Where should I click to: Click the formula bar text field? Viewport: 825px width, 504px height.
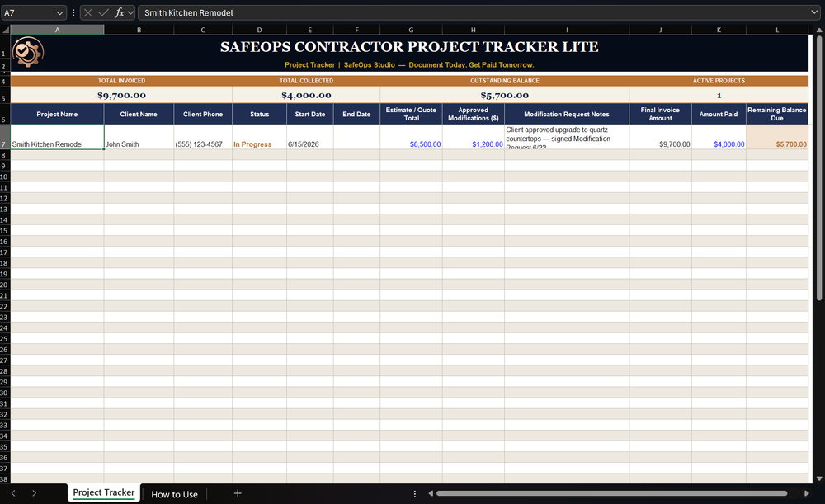473,12
